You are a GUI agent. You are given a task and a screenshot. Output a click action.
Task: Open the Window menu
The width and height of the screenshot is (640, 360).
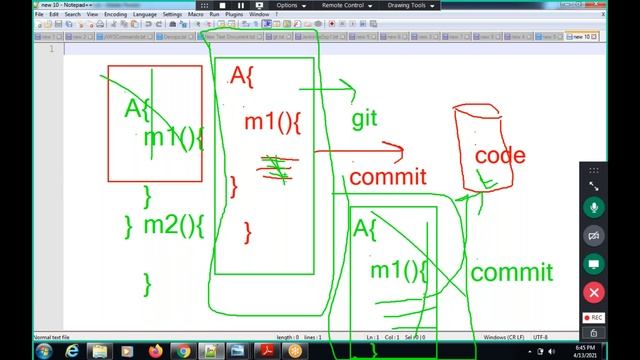point(259,14)
